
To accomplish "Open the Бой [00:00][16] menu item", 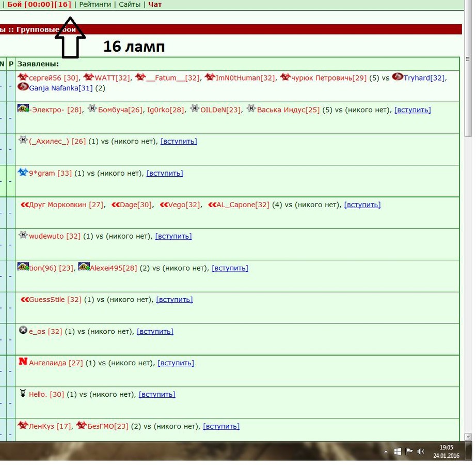I will pos(39,5).
